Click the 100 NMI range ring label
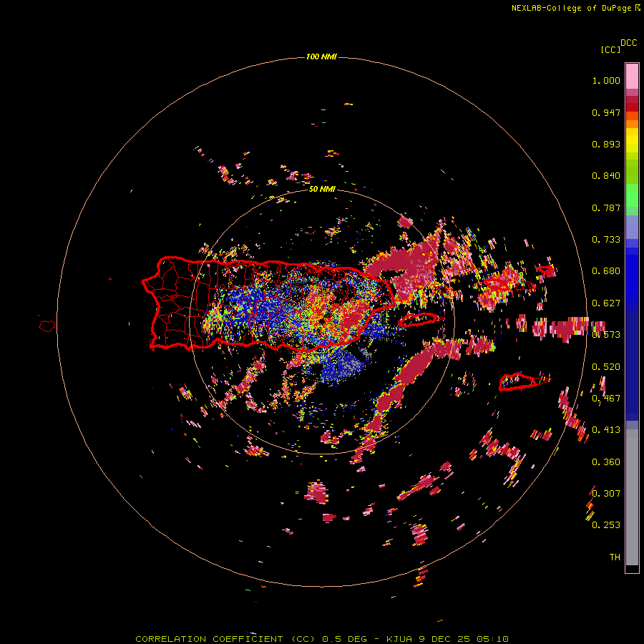This screenshot has height=644, width=644. coord(321,57)
